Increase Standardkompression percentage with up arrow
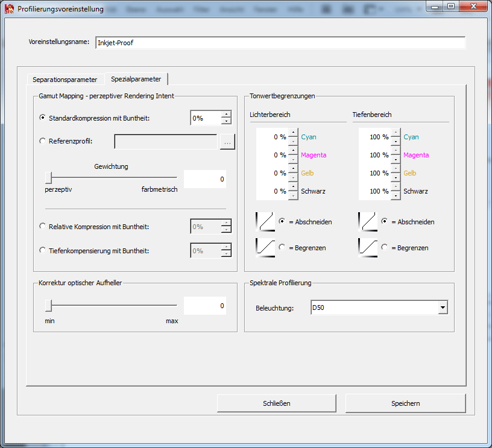492x448 pixels. (x=226, y=115)
